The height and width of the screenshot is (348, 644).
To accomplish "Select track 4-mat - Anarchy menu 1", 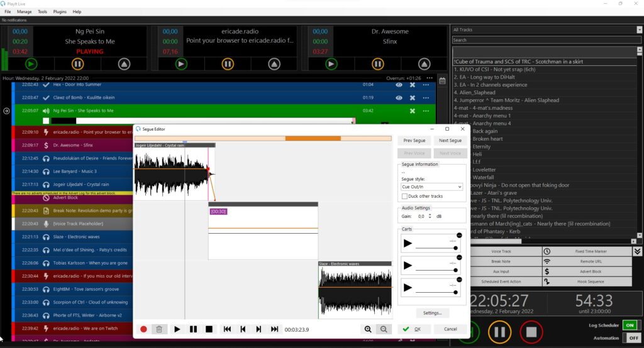I will coord(482,116).
